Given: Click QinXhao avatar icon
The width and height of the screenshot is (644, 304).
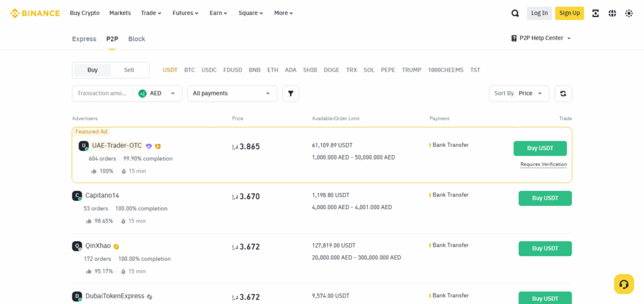Looking at the screenshot, I should point(77,246).
